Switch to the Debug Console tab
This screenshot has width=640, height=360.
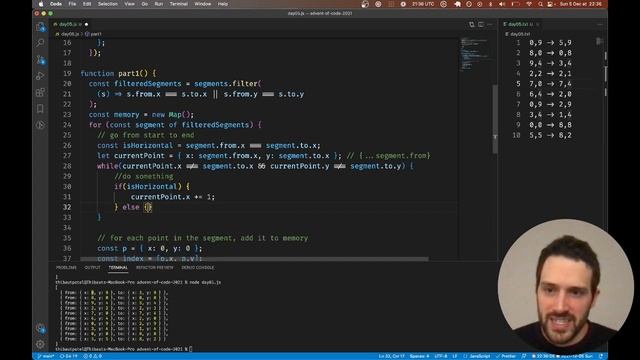pos(198,268)
